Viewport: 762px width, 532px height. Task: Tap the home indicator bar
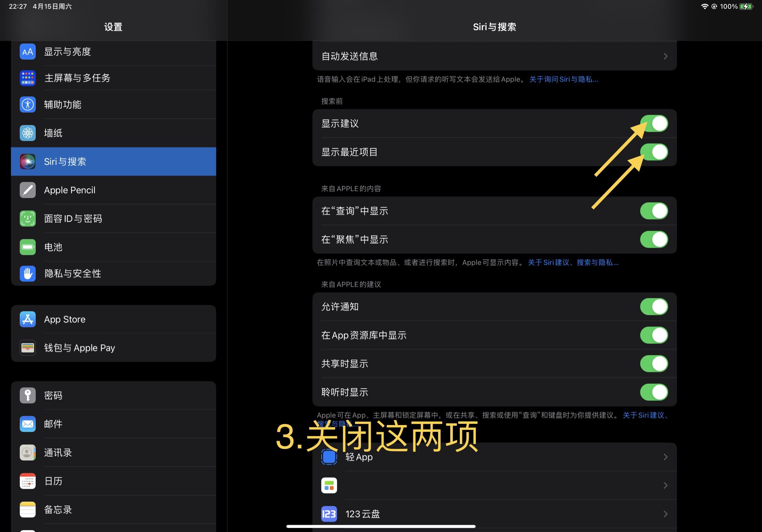[381, 526]
